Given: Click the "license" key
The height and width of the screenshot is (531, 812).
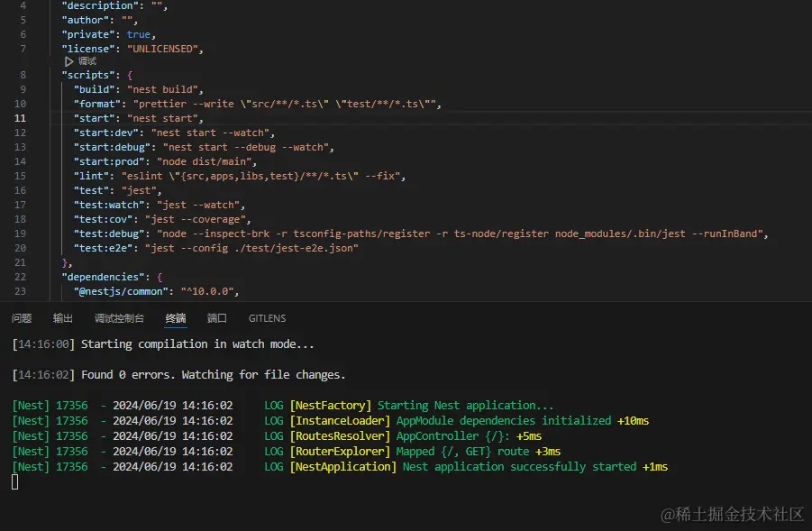Looking at the screenshot, I should (88, 49).
